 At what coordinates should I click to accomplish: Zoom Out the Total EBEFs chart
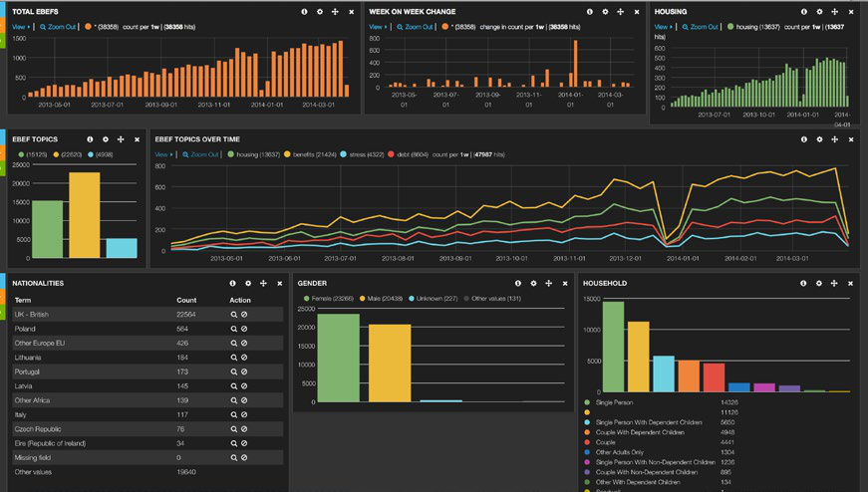click(x=58, y=27)
